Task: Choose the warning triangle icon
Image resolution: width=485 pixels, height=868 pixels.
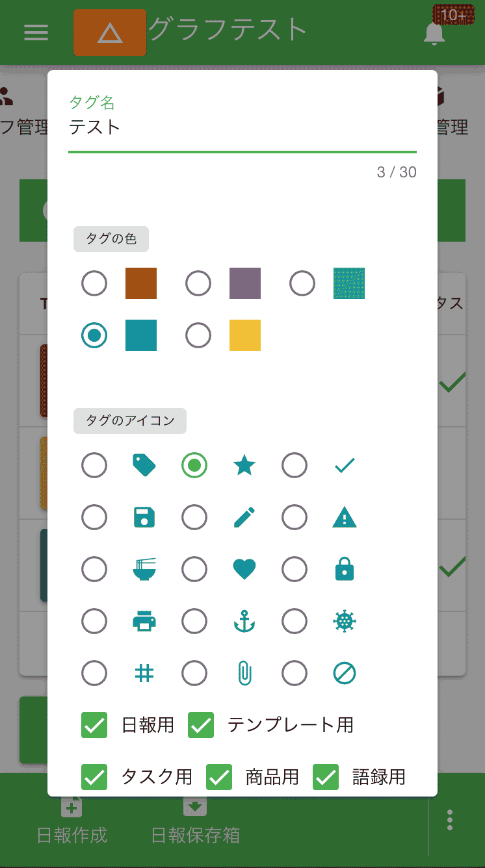Action: click(344, 517)
